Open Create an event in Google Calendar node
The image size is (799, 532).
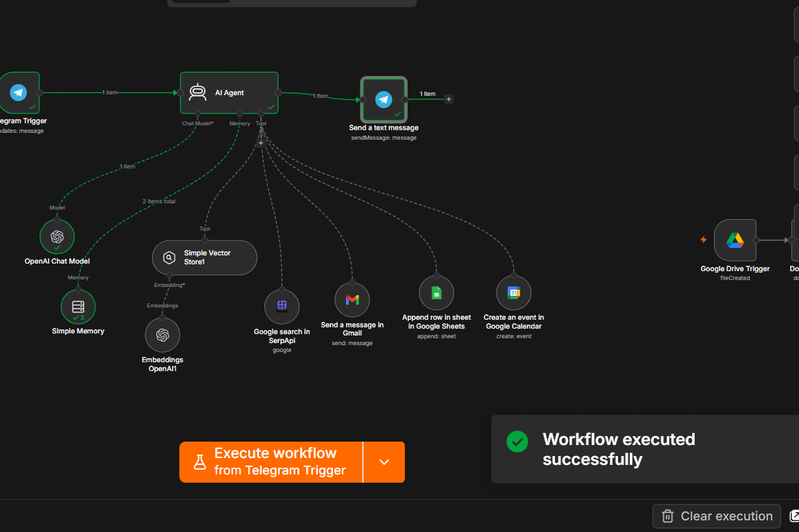514,293
